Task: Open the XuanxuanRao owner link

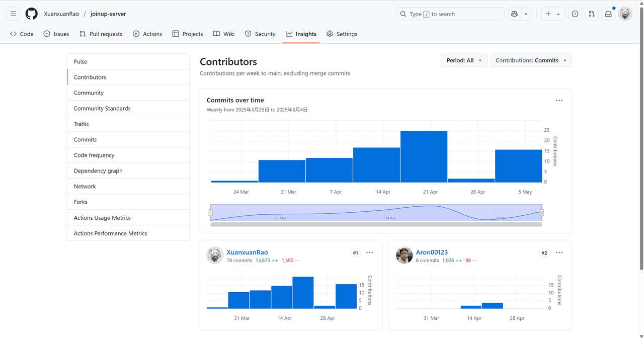Action: [x=61, y=14]
